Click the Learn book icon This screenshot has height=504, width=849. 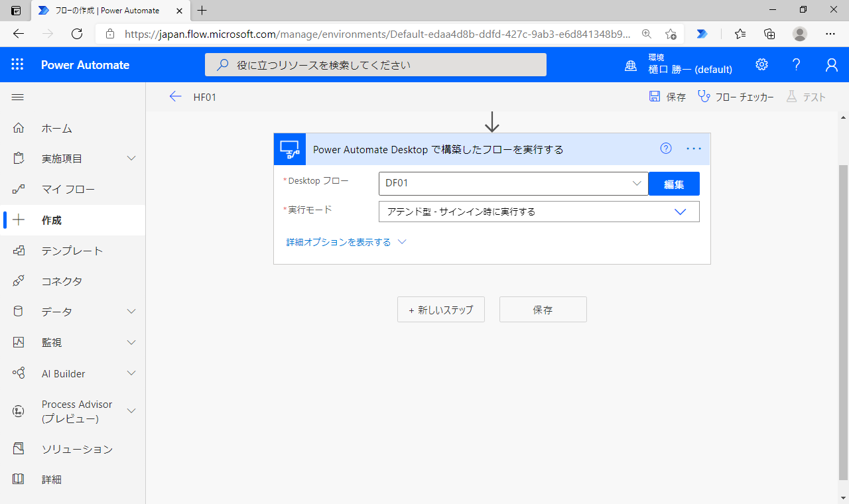point(19,479)
